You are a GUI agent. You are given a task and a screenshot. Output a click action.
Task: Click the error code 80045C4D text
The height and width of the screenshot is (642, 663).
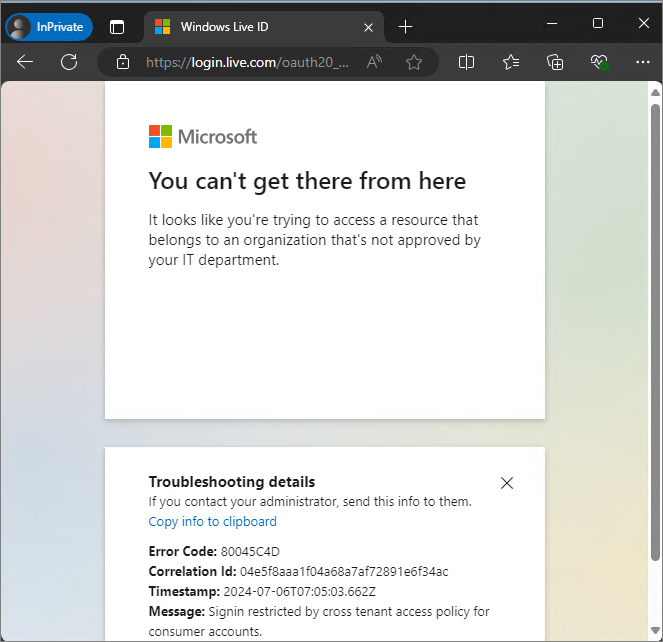250,551
